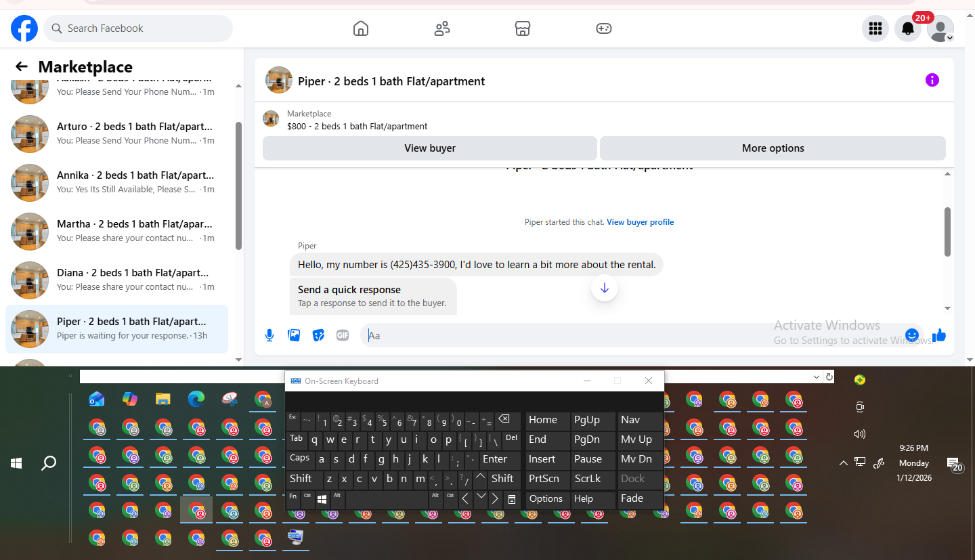Open Diana's conversation
The image size is (975, 560).
coord(116,280)
